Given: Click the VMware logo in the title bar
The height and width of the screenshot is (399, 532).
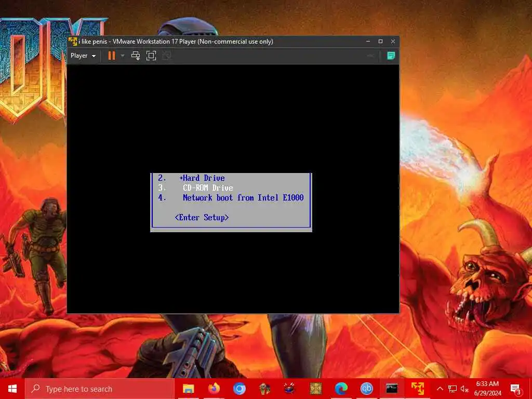Looking at the screenshot, I should tap(73, 42).
